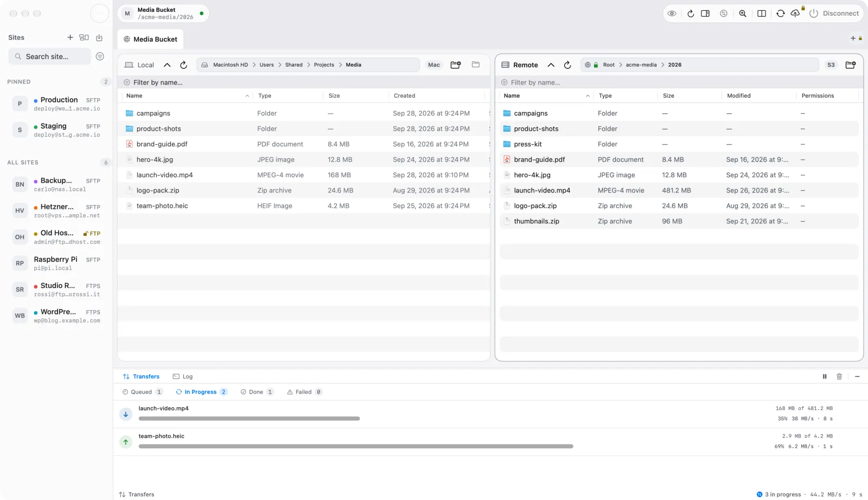Create new folder in Remote pane

851,65
